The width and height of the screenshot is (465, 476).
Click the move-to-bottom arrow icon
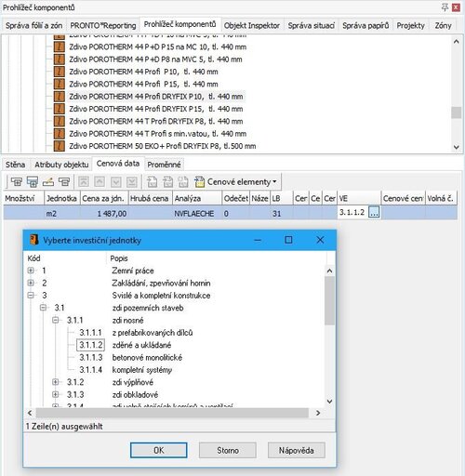coord(132,181)
